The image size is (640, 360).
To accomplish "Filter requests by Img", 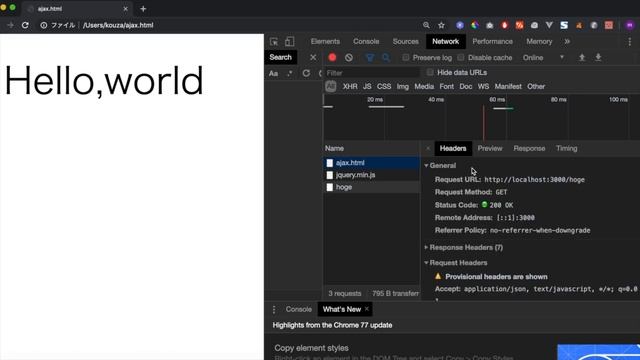I will (x=402, y=87).
